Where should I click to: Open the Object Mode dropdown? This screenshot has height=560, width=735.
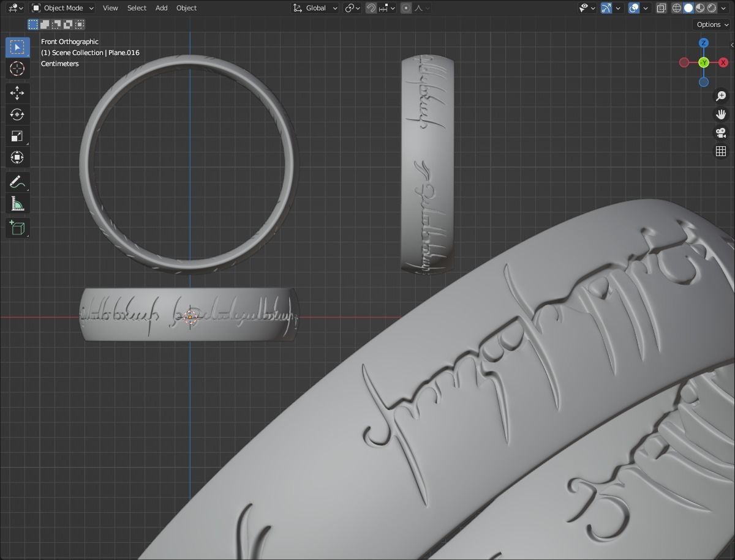click(62, 8)
